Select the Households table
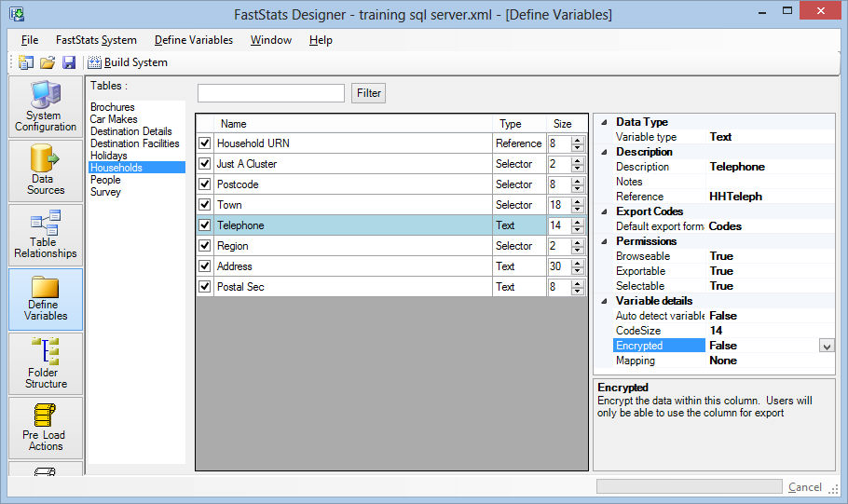This screenshot has width=848, height=504. pyautogui.click(x=137, y=168)
